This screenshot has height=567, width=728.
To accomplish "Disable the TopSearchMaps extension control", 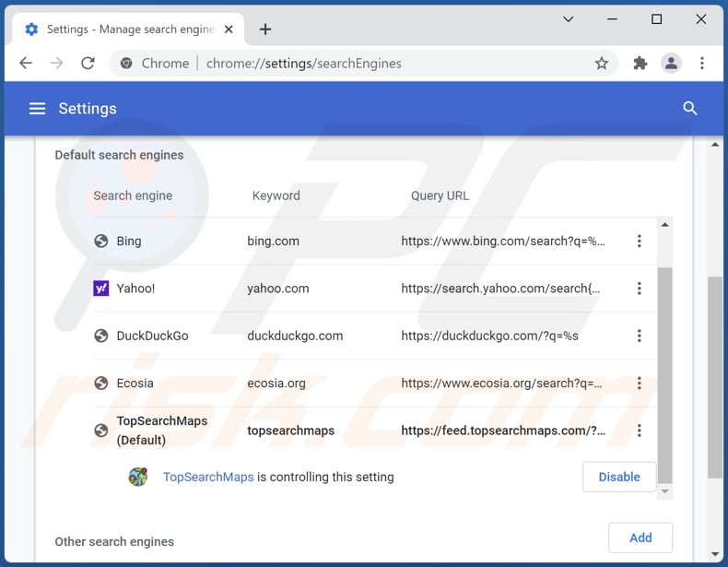I will click(619, 477).
